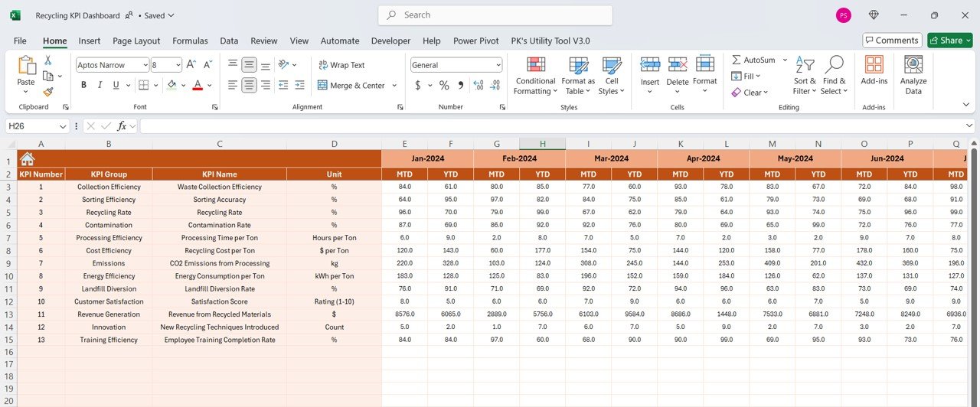
Task: Open the Page Layout tab
Action: (x=136, y=41)
